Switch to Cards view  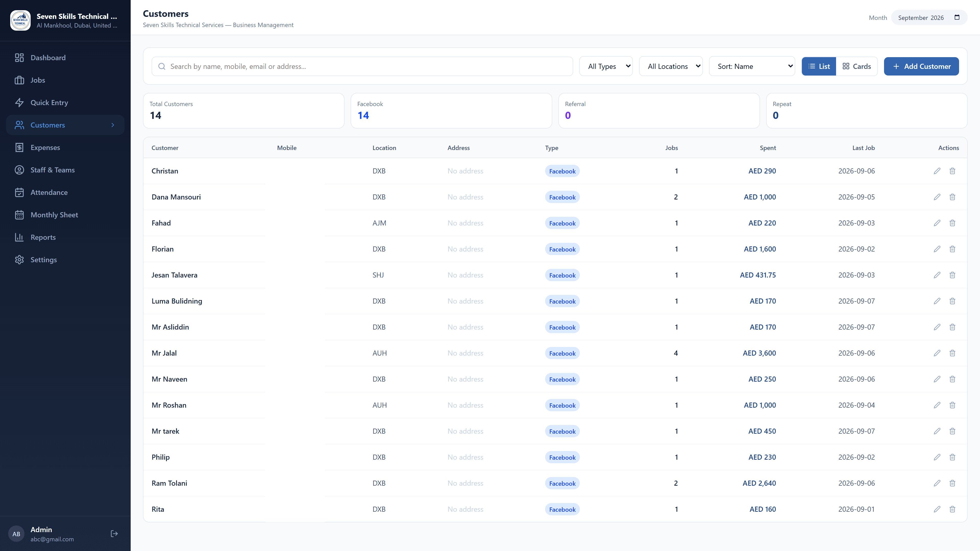(857, 67)
